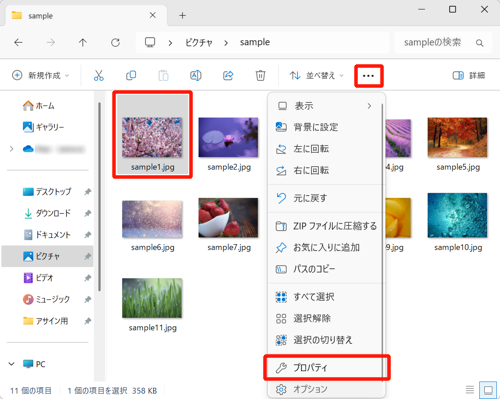Select お気に入りに追加 item
This screenshot has height=399, width=500.
[x=325, y=248]
